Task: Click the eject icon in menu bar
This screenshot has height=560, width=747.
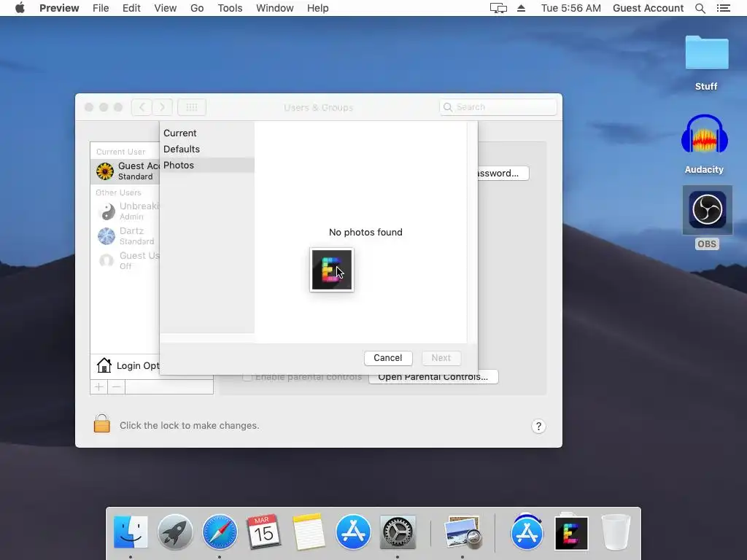Action: point(521,8)
